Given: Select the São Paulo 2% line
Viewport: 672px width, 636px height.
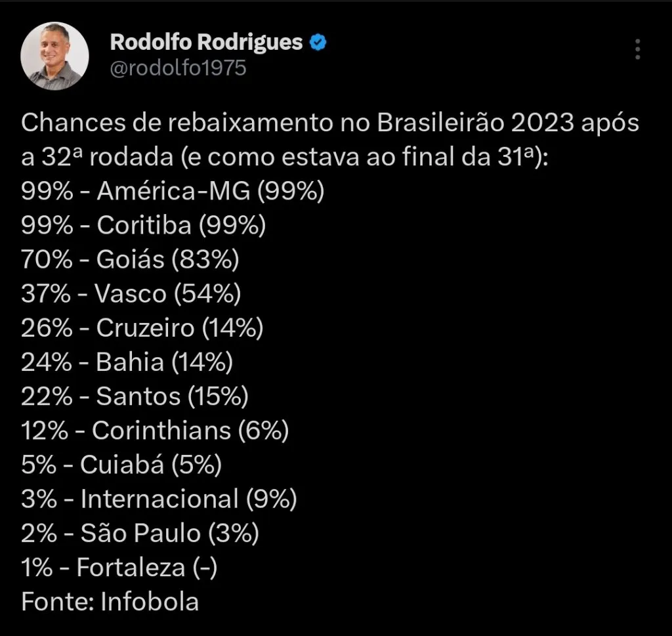Looking at the screenshot, I should click(x=140, y=533).
